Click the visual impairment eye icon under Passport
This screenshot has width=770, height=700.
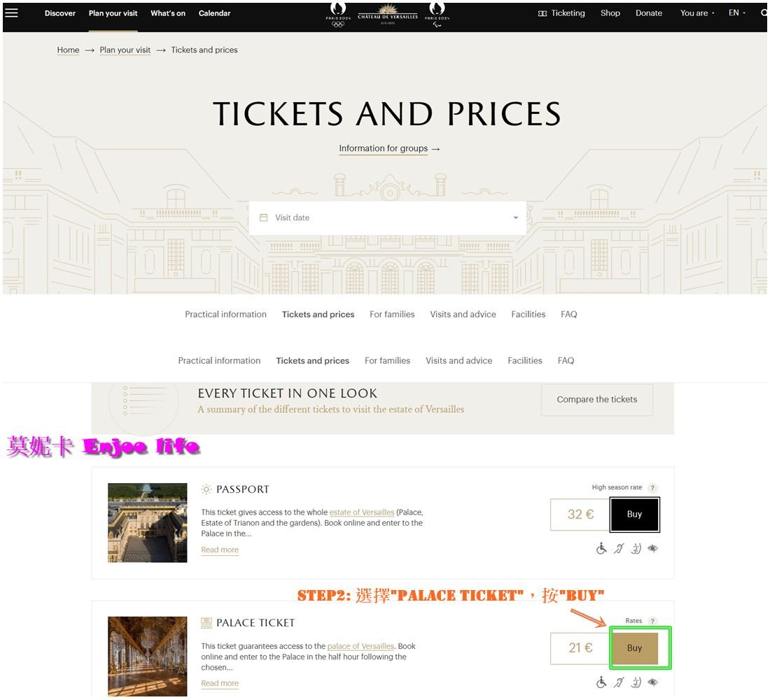(x=652, y=549)
